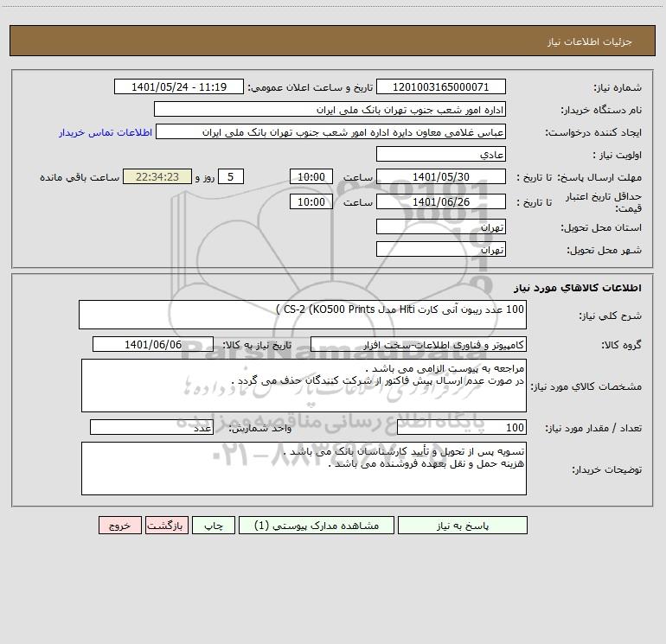This screenshot has width=666, height=644.
Task: Open مشاهده مدارک پیوستی (1) button
Action: coord(317,525)
